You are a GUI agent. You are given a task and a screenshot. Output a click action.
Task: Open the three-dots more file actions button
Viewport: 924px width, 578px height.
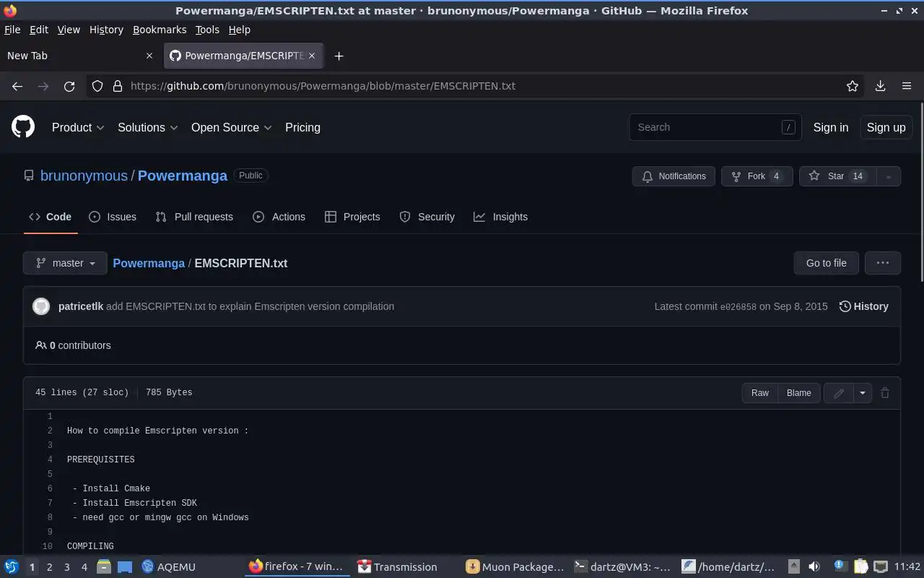pyautogui.click(x=882, y=263)
